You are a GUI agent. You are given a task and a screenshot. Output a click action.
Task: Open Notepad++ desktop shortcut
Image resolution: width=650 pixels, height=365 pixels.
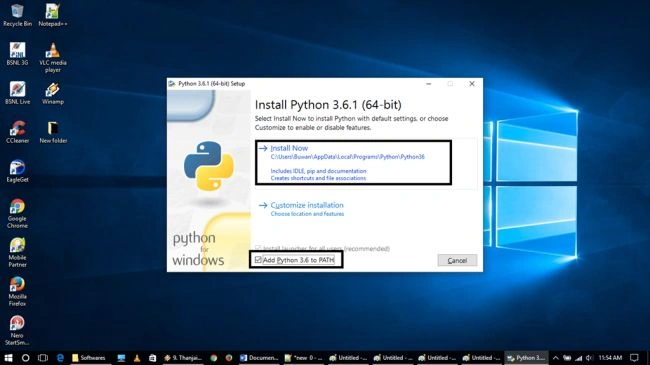53,15
